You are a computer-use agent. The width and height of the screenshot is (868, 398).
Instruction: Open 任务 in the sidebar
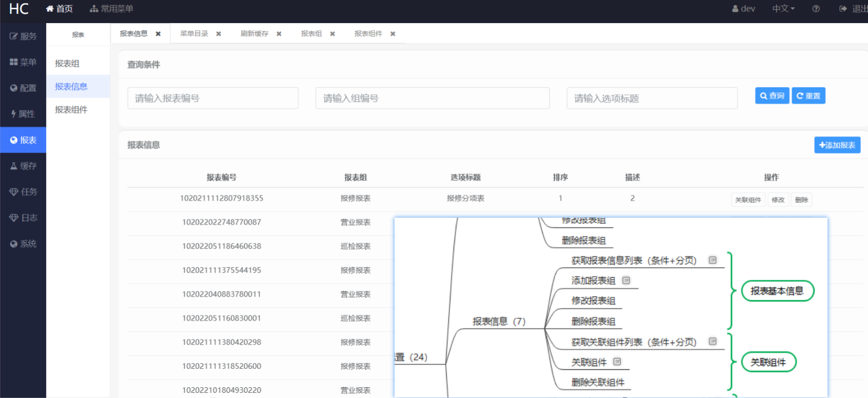click(x=23, y=192)
